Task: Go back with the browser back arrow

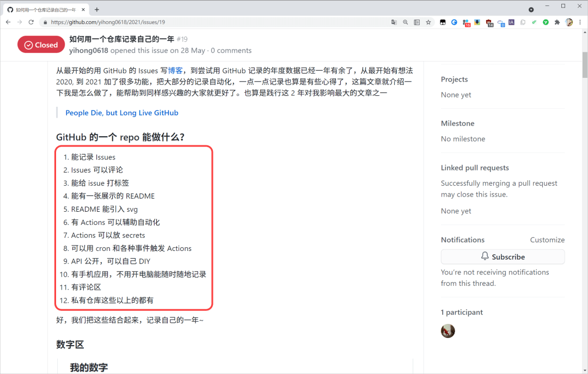Action: 8,22
